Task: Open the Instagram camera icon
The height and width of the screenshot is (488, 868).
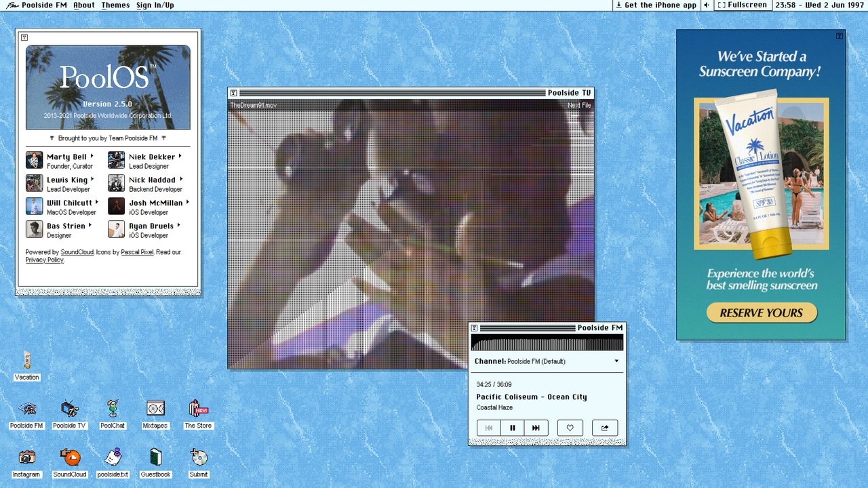Action: click(x=26, y=462)
